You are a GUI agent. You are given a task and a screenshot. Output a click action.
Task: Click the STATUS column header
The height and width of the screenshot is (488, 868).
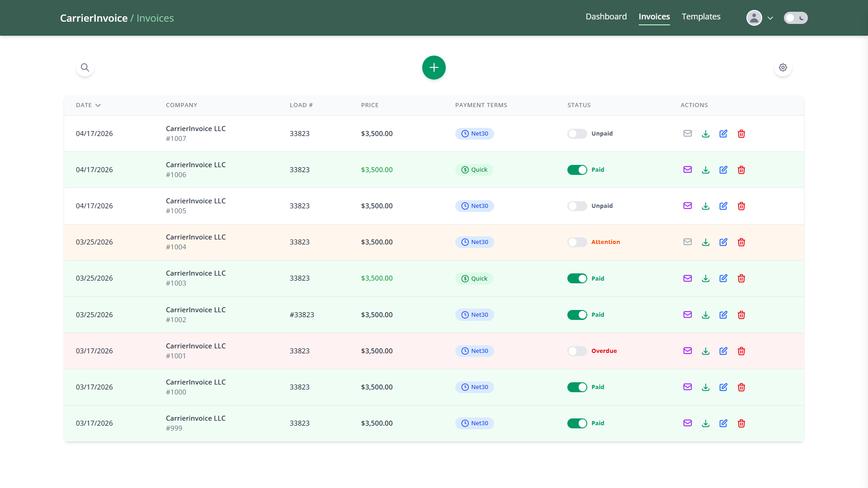[579, 105]
